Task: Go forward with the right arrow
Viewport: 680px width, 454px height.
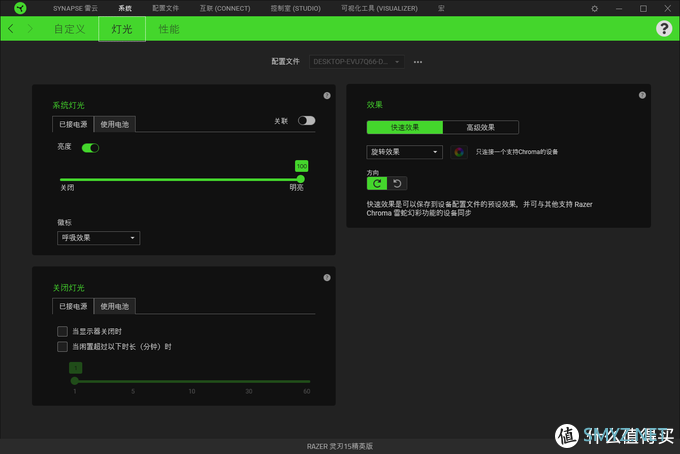Action: pos(30,29)
